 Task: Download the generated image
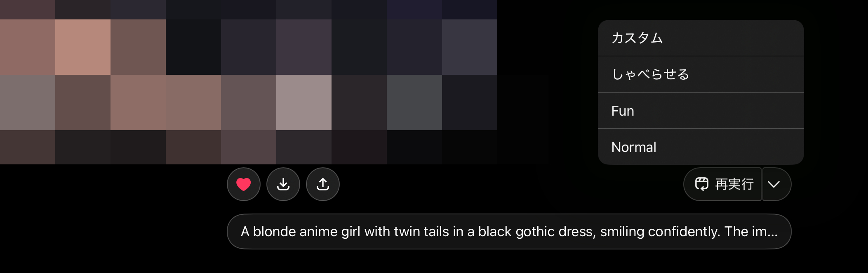coord(283,184)
